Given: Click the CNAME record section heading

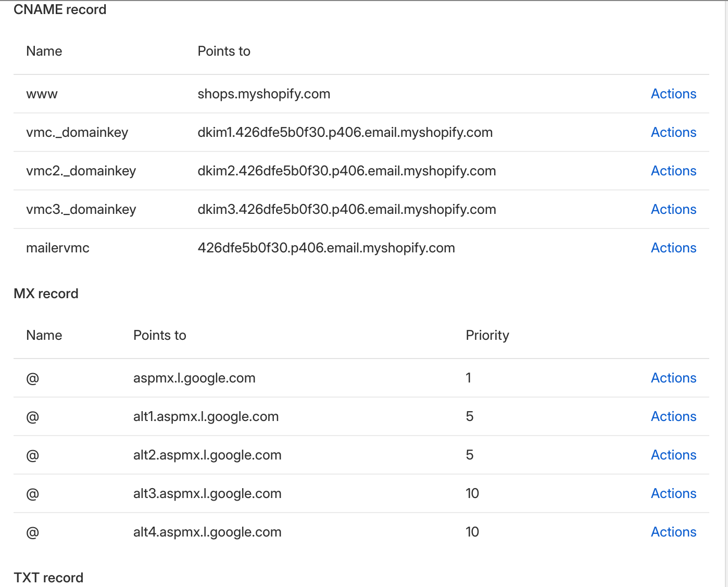Looking at the screenshot, I should click(x=60, y=9).
